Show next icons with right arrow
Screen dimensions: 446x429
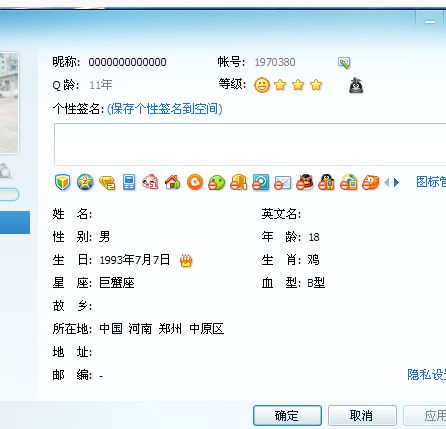click(x=396, y=182)
